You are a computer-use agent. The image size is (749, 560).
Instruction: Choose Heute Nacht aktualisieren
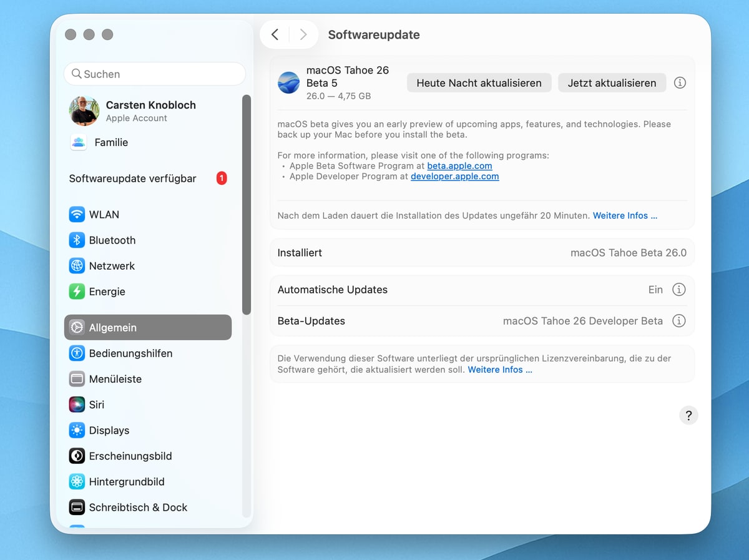click(x=479, y=83)
